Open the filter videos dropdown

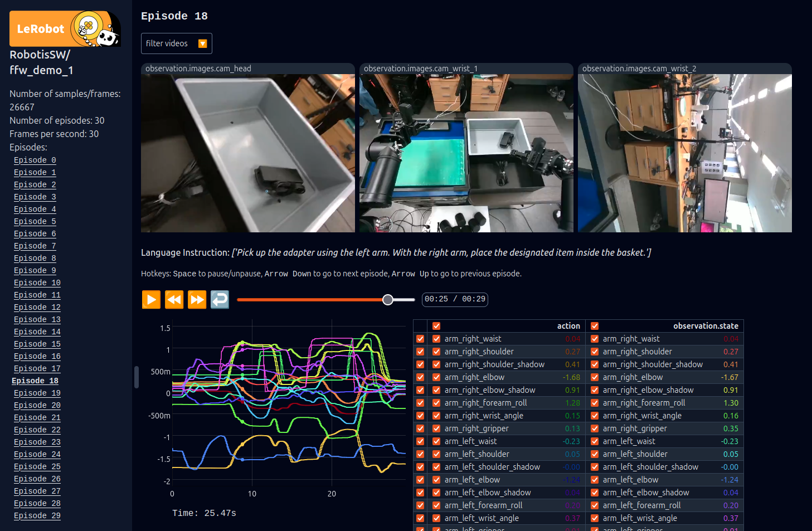pos(176,43)
